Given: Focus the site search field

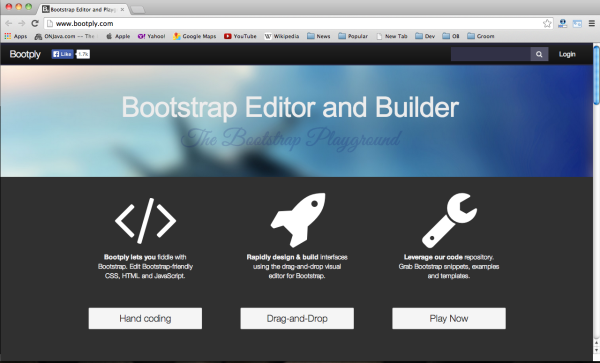Looking at the screenshot, I should [491, 54].
